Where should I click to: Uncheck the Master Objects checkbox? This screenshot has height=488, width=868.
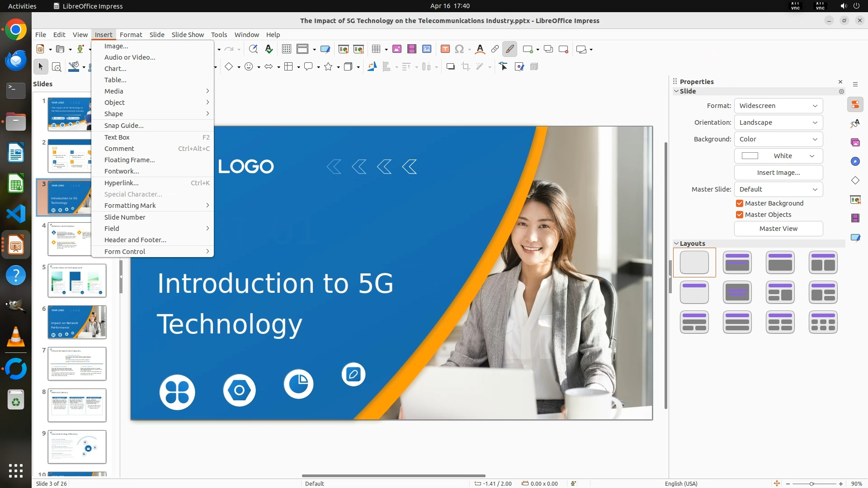click(x=740, y=215)
